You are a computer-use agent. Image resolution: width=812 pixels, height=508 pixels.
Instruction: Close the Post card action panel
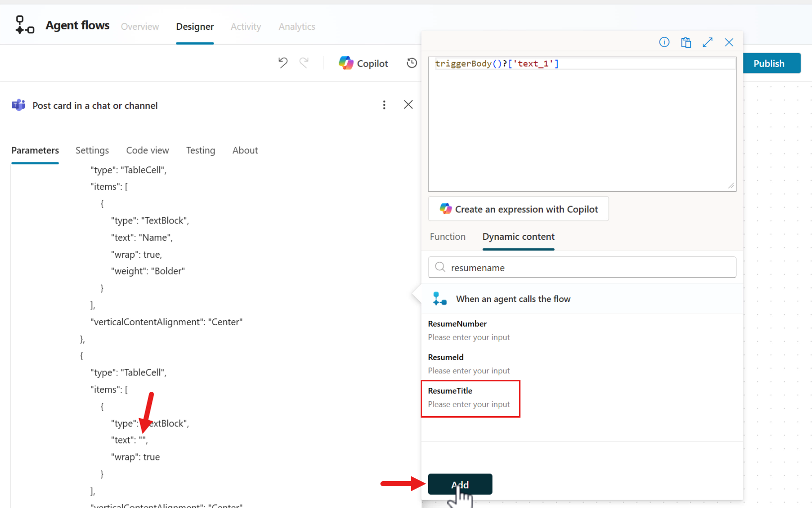pyautogui.click(x=408, y=105)
